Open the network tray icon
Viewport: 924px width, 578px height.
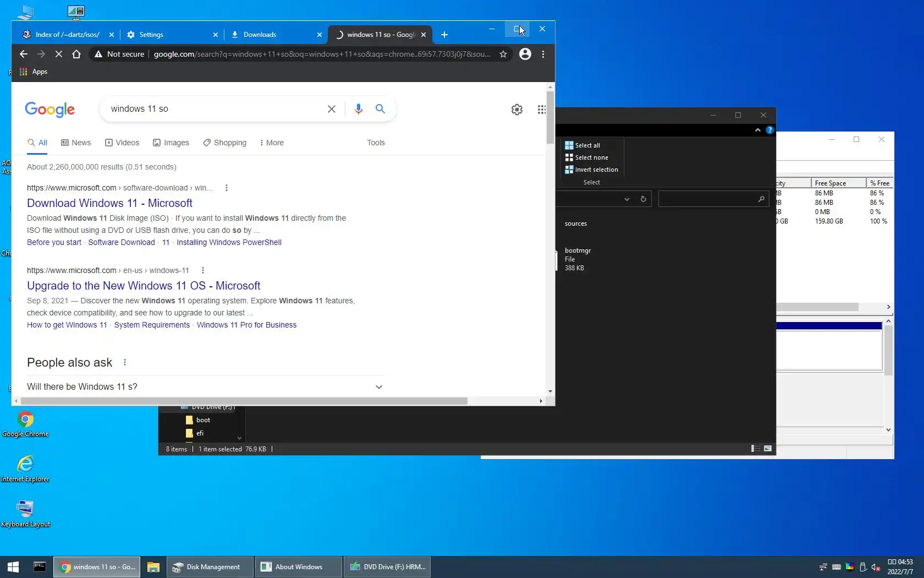[823, 567]
